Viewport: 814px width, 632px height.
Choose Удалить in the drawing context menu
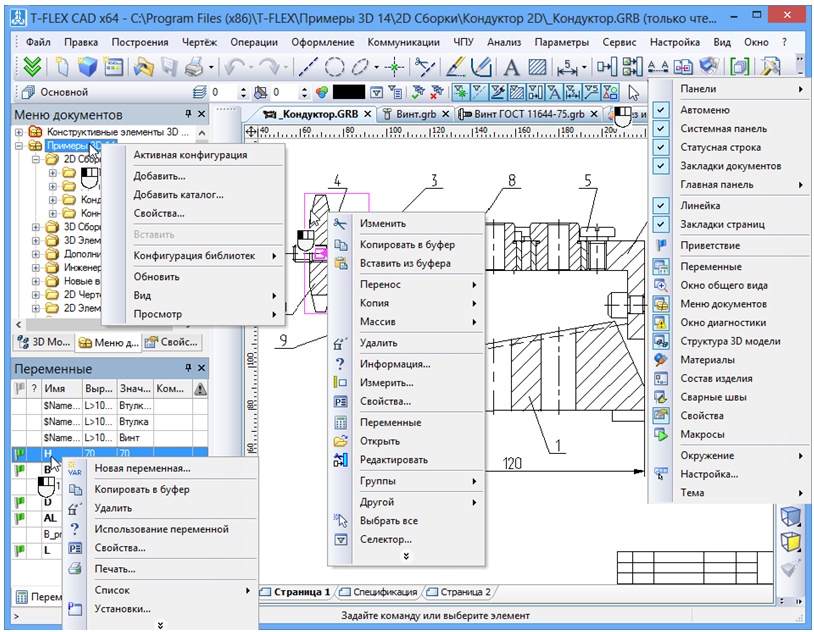[x=378, y=343]
